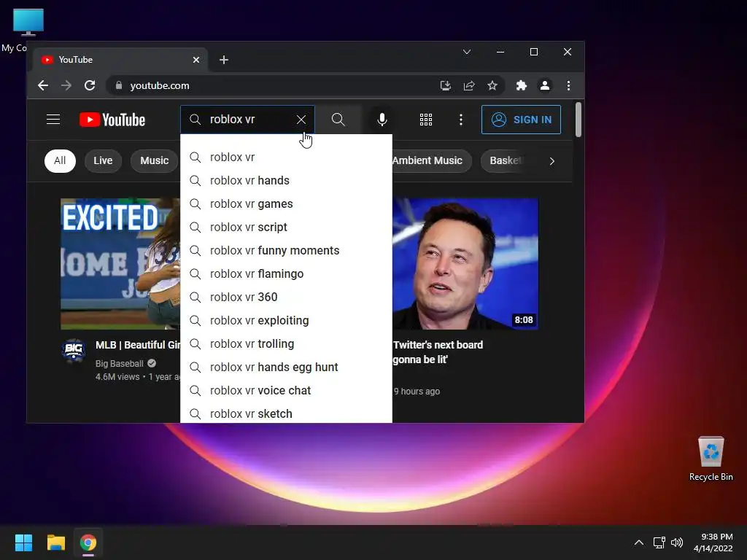Reload the page with the refresh icon
The width and height of the screenshot is (747, 560).
pos(90,86)
